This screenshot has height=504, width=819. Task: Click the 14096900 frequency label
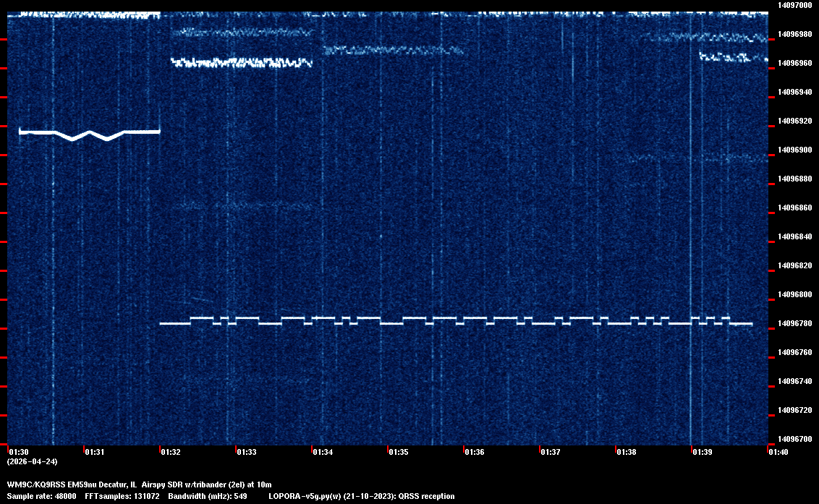pos(795,150)
